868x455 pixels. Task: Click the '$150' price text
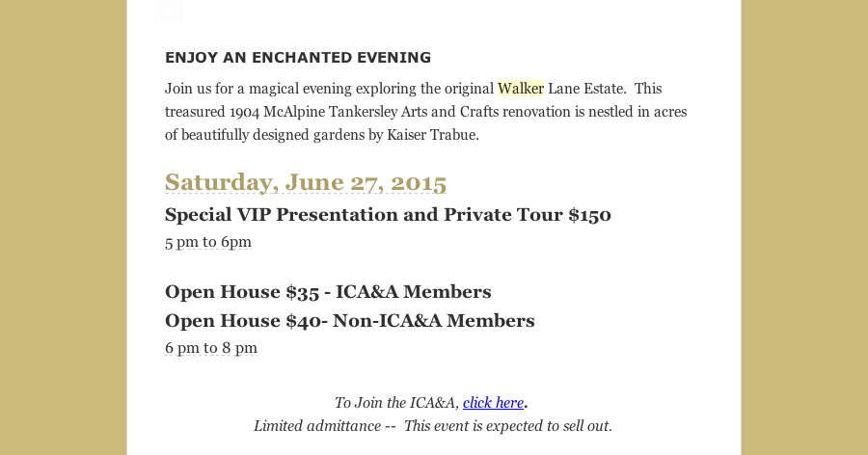click(x=589, y=215)
